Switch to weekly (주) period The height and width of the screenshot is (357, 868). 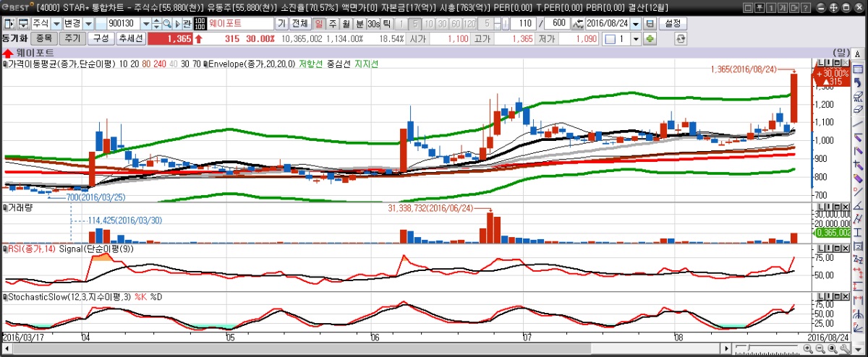click(333, 24)
